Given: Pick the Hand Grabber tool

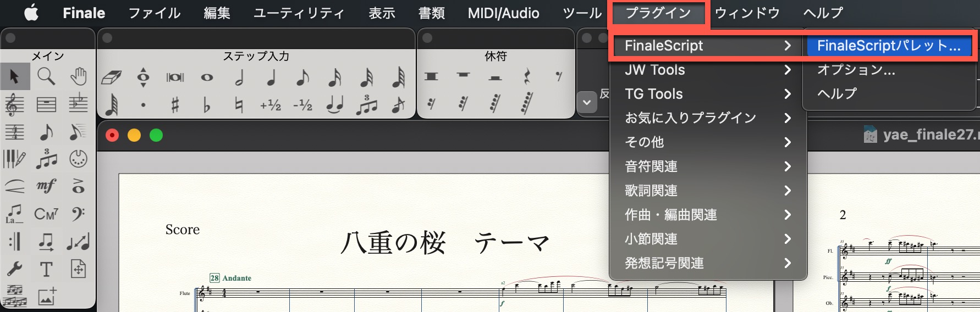Looking at the screenshot, I should point(78,76).
